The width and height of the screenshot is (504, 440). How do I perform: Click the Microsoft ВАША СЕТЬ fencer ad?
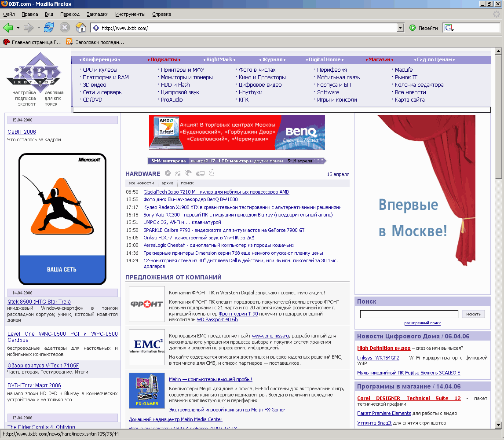(x=62, y=219)
